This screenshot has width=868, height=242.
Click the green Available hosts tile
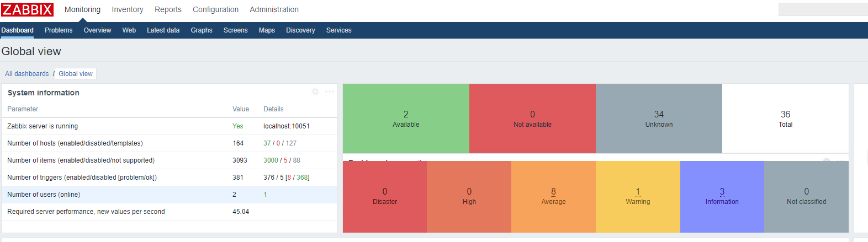(x=406, y=118)
